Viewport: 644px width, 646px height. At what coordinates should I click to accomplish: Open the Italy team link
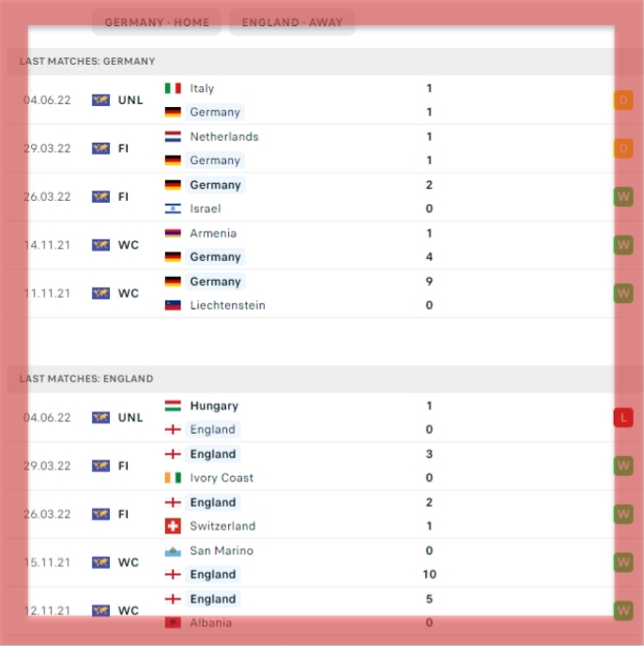coord(202,88)
